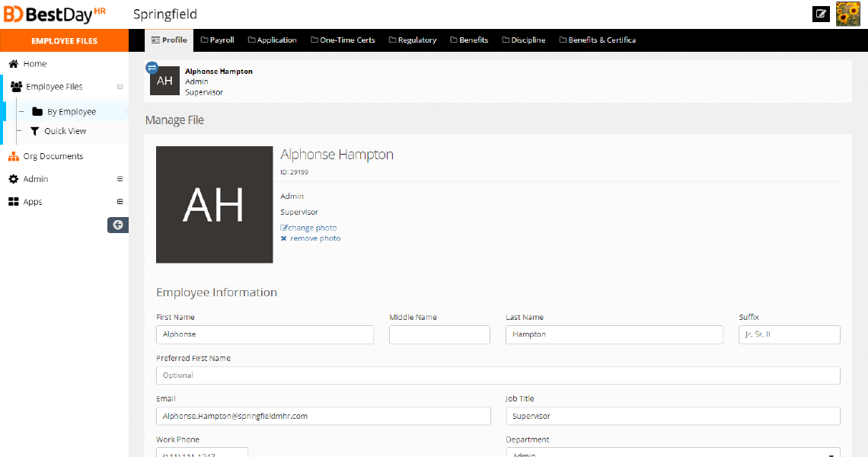Click the Springfield organization title
This screenshot has width=868, height=457.
click(x=165, y=14)
